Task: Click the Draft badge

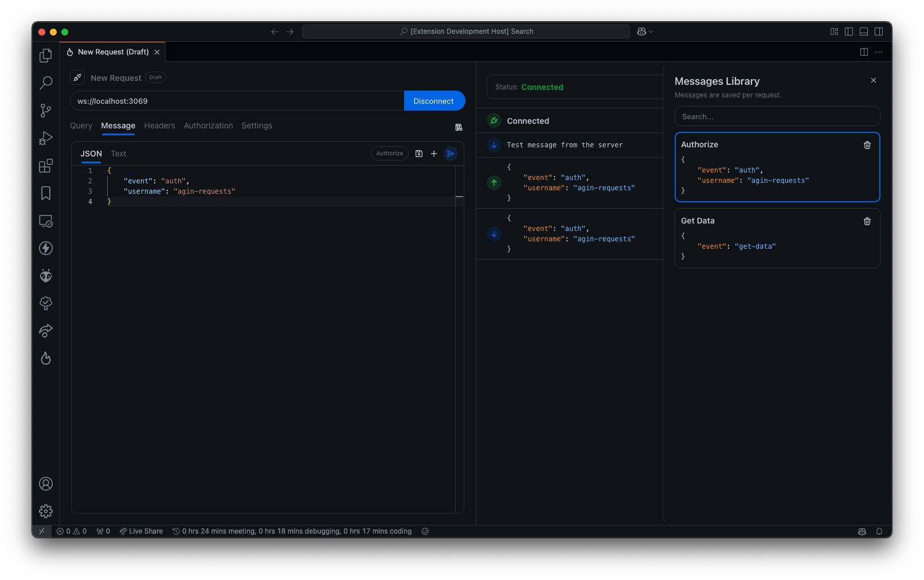Action: point(155,77)
